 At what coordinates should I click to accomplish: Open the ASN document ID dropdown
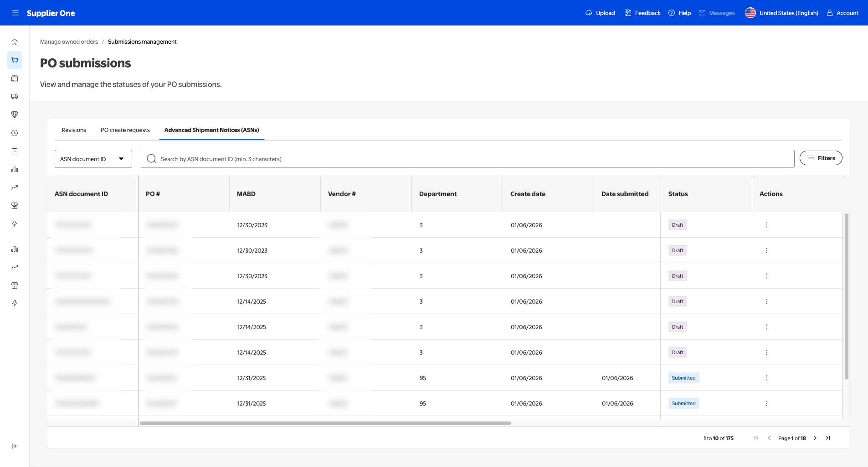[93, 159]
